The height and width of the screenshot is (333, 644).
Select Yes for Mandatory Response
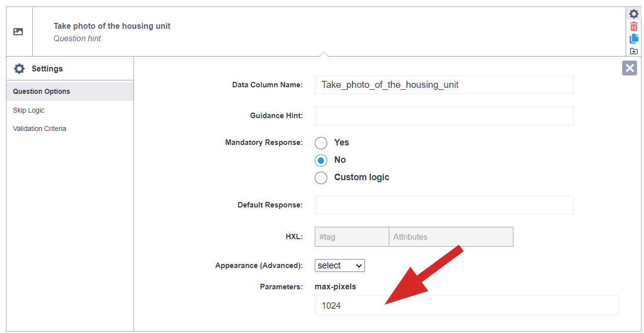point(321,143)
